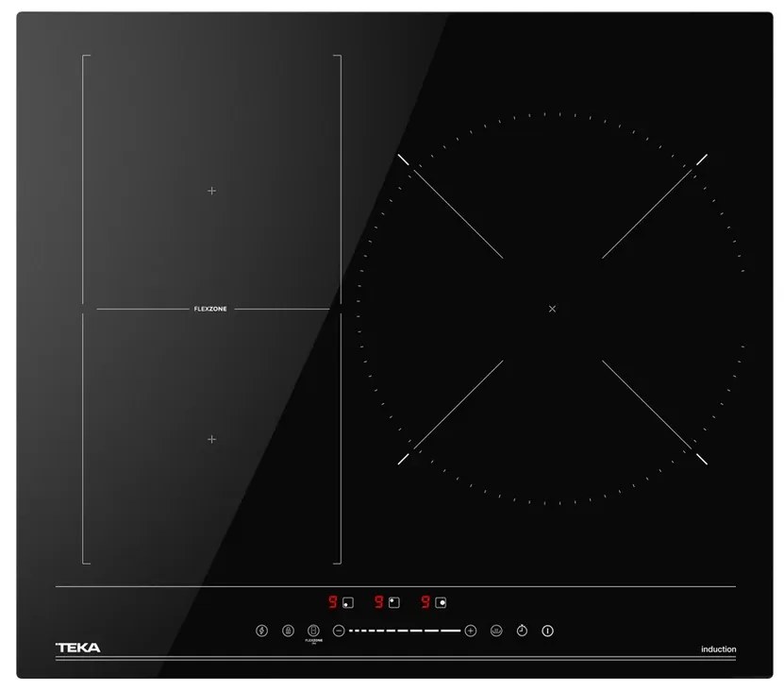Viewport: 784px width, 691px height.
Task: Open the timer clock icon
Action: (x=521, y=630)
